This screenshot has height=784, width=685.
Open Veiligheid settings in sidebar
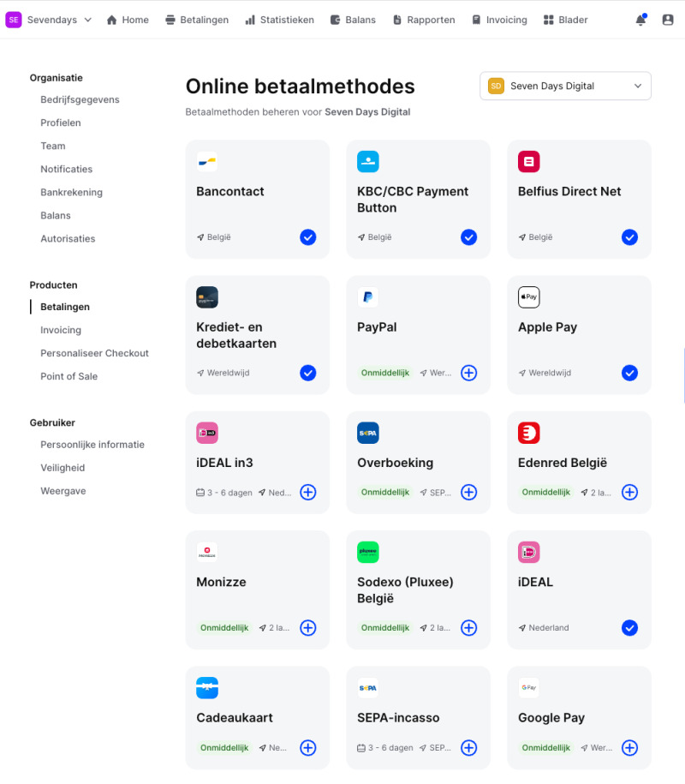(63, 468)
